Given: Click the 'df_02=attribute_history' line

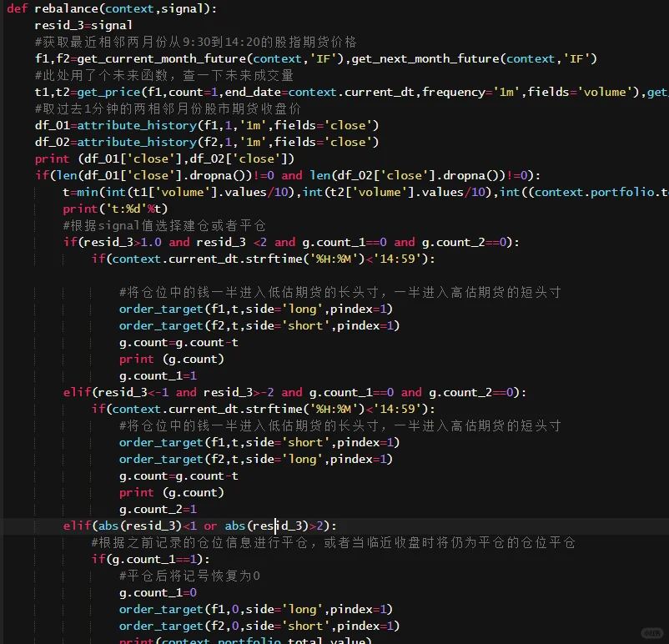Looking at the screenshot, I should coord(207,142).
